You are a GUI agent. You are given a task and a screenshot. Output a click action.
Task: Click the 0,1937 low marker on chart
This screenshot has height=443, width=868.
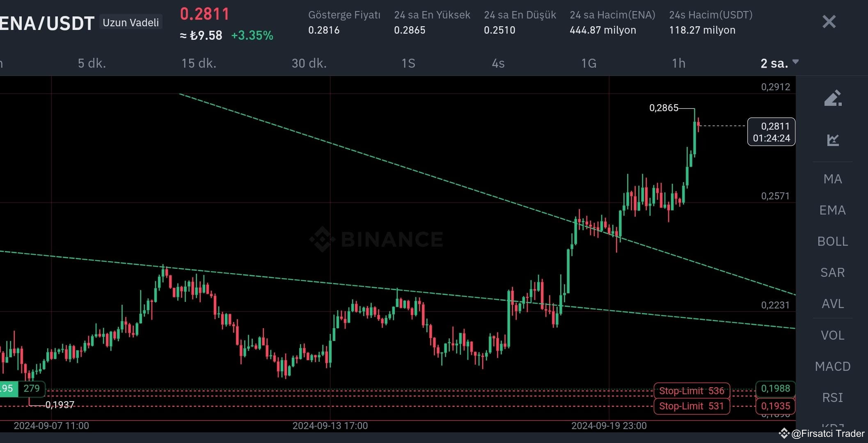[60, 405]
